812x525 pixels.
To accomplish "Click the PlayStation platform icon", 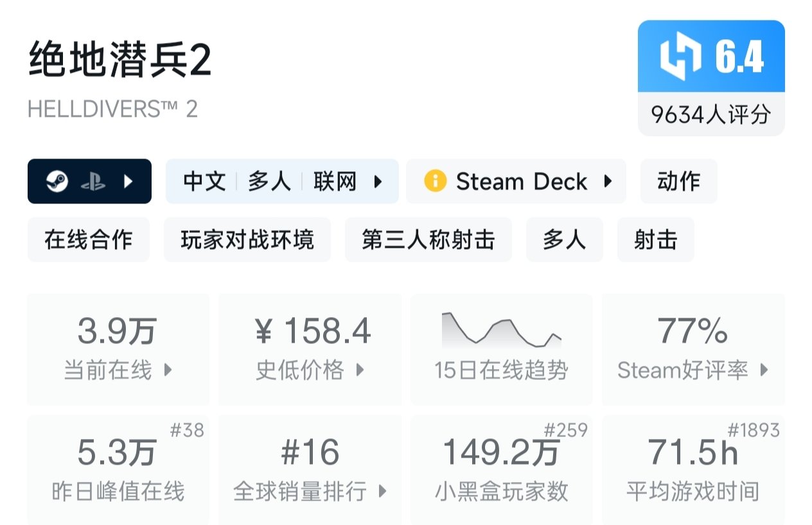I will (93, 182).
